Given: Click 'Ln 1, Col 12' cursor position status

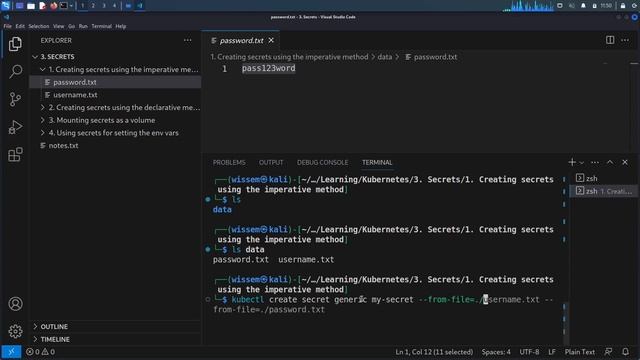Looking at the screenshot, I should point(434,351).
